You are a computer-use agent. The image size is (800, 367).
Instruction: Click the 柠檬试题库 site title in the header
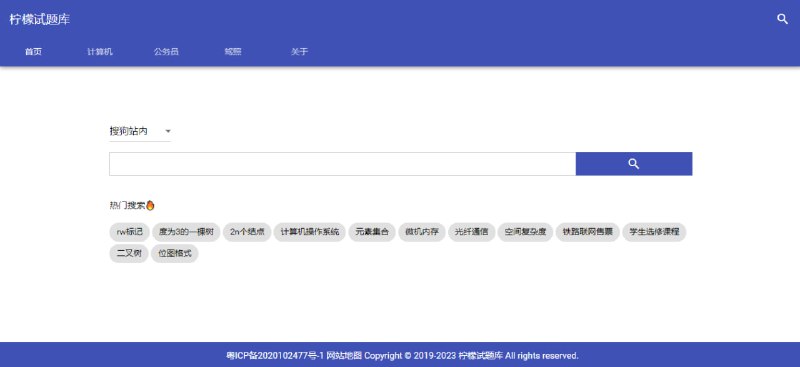pos(40,19)
